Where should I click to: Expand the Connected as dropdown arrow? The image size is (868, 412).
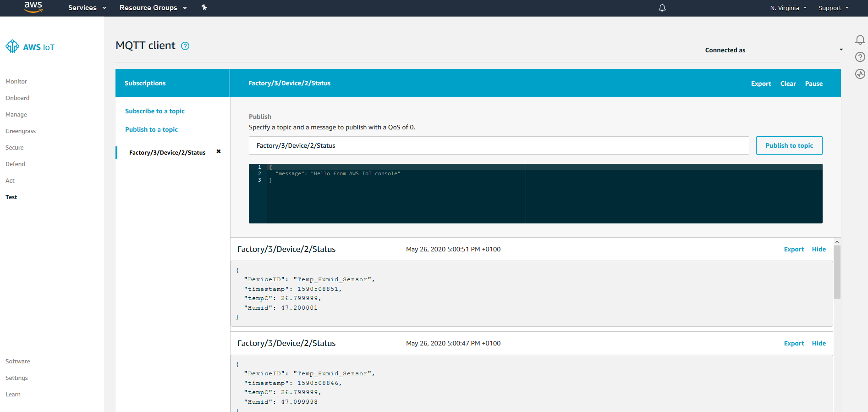841,50
